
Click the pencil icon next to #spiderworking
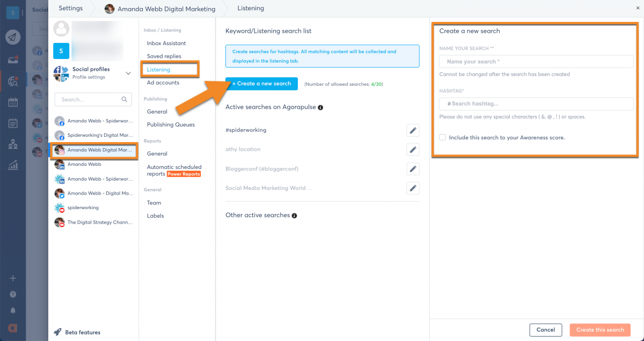412,130
